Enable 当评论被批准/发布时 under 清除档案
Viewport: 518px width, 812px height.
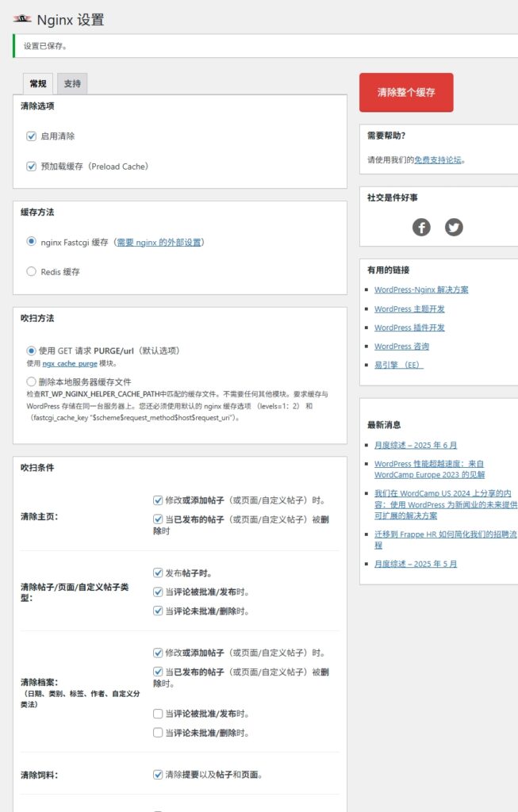coord(158,714)
